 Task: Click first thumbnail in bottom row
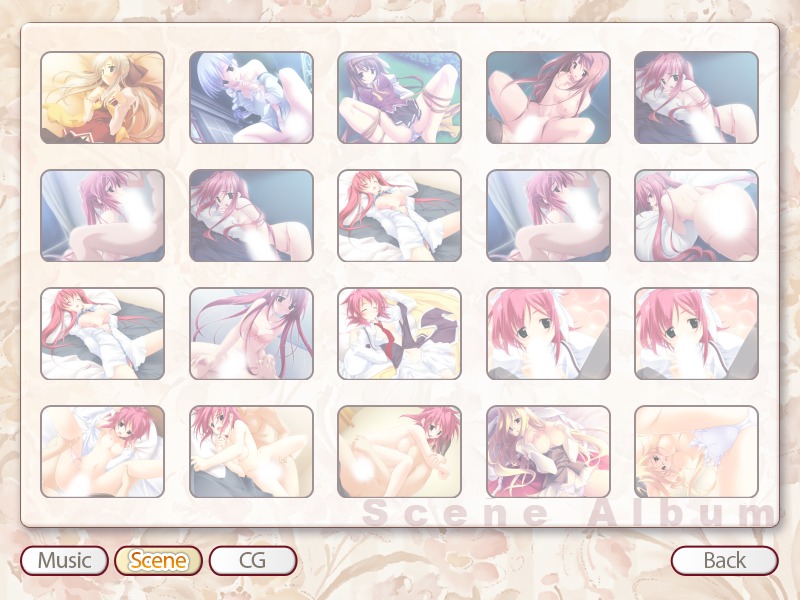coord(103,452)
